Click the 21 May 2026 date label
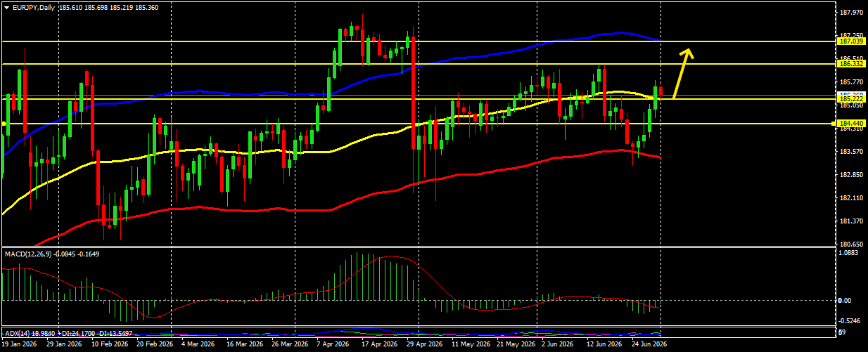 [516, 345]
